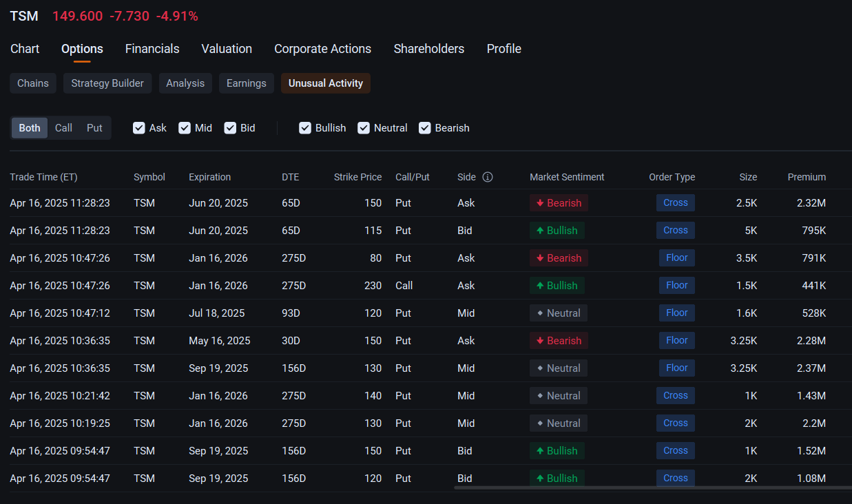Image resolution: width=852 pixels, height=504 pixels.
Task: Click the 149.600 last price
Action: 78,16
